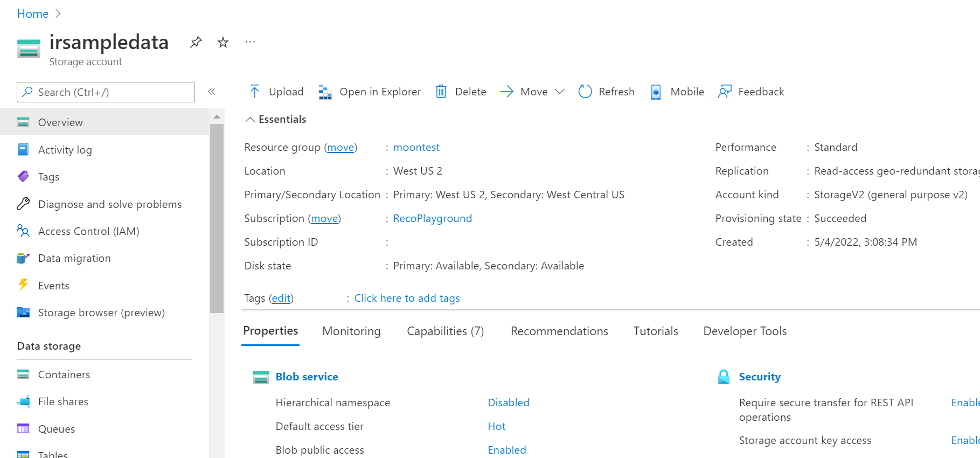
Task: Click the Queues icon
Action: point(23,428)
